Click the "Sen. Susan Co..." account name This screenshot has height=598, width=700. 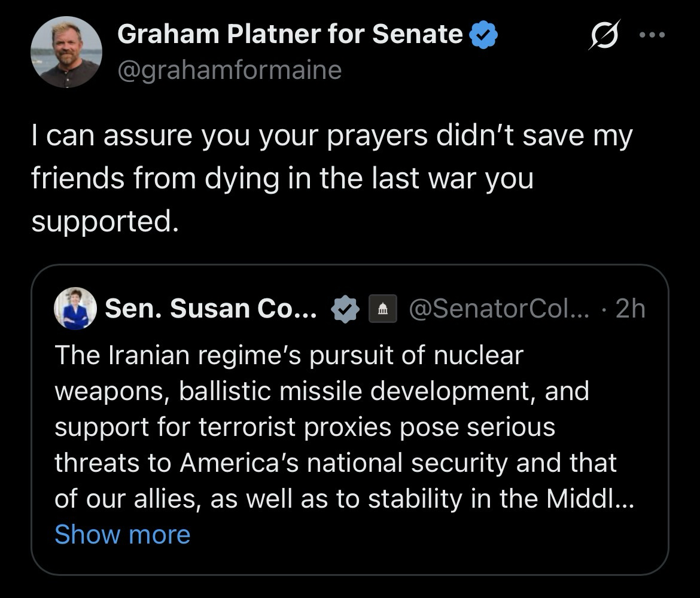click(x=211, y=309)
